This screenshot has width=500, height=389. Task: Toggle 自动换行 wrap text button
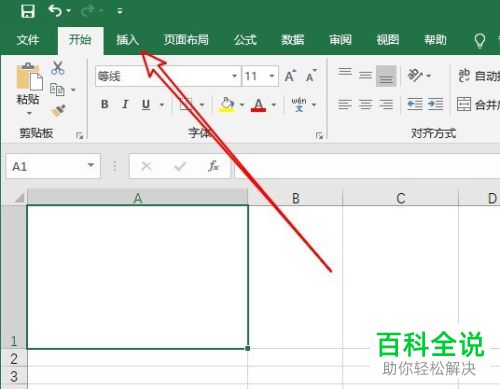click(479, 76)
